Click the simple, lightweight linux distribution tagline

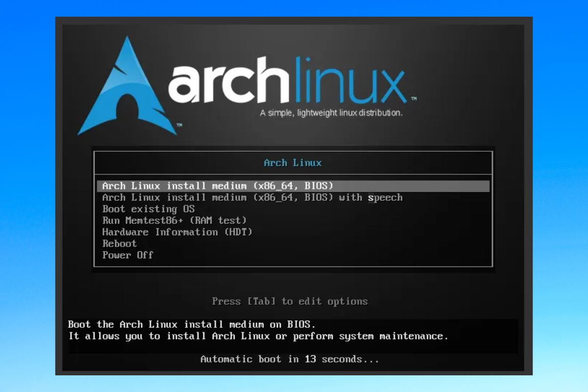(x=331, y=113)
